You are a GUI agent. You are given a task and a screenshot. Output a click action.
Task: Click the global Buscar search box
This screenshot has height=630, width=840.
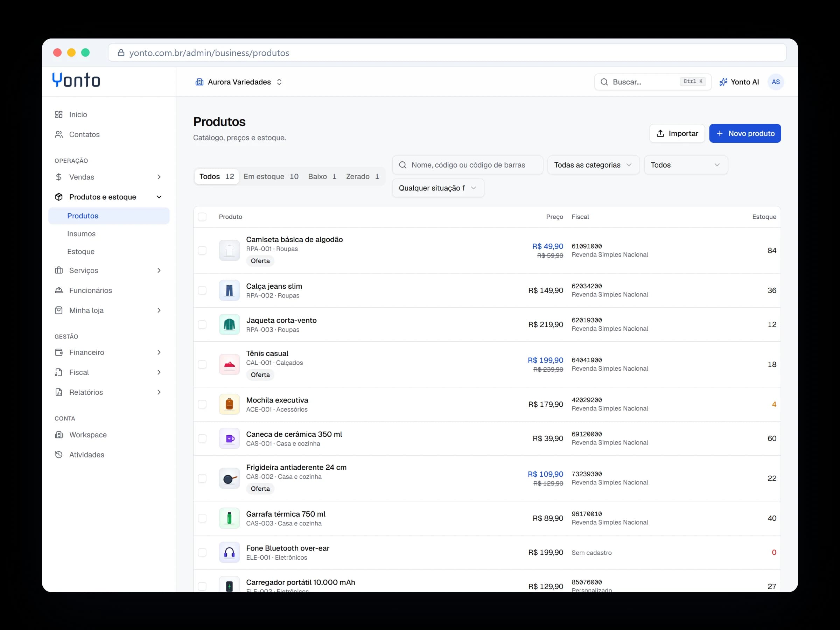652,82
